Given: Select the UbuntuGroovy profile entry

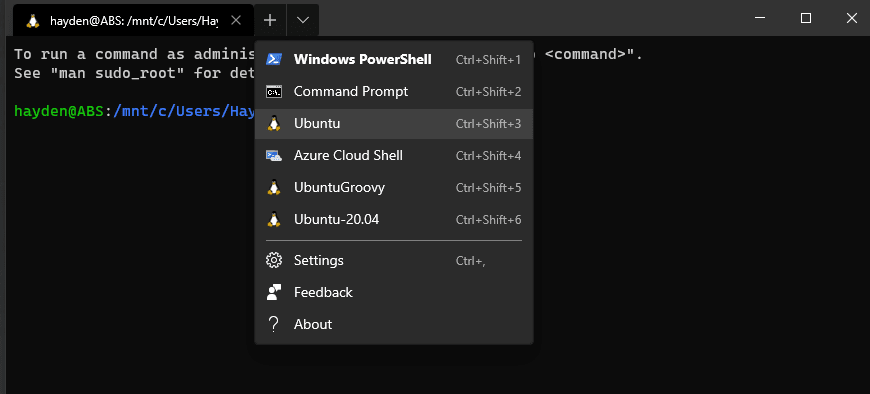Looking at the screenshot, I should coord(394,188).
